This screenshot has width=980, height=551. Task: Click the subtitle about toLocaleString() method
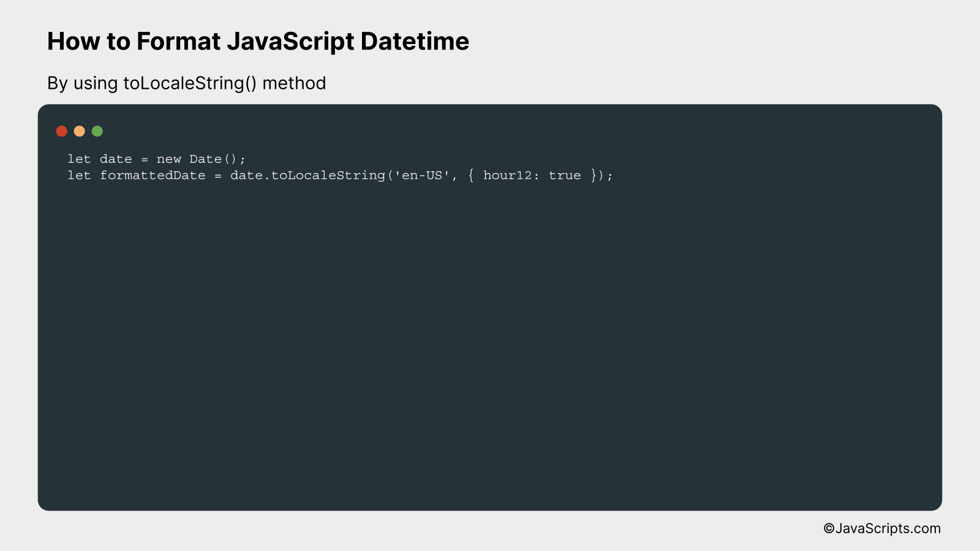click(x=186, y=83)
